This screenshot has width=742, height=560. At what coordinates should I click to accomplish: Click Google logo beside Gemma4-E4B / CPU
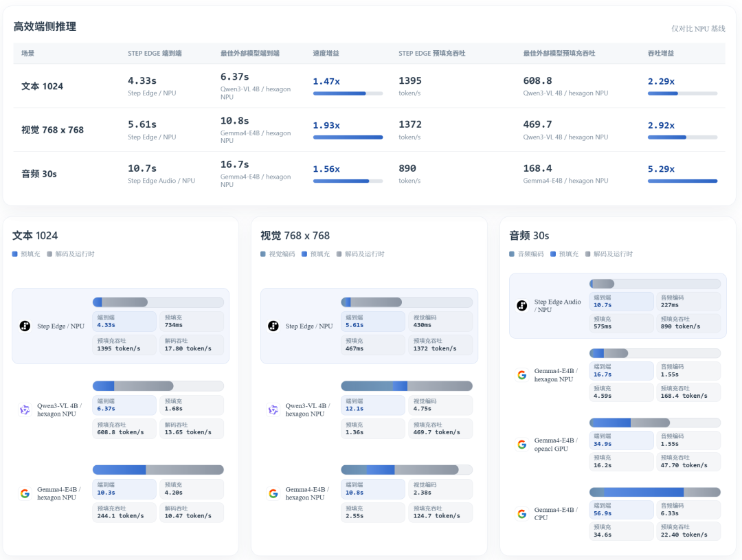(522, 513)
